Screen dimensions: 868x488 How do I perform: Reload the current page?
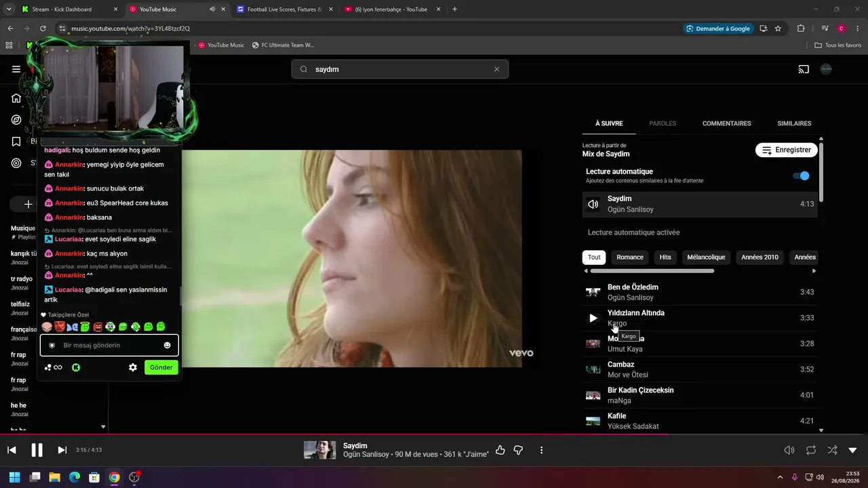pos(43,28)
